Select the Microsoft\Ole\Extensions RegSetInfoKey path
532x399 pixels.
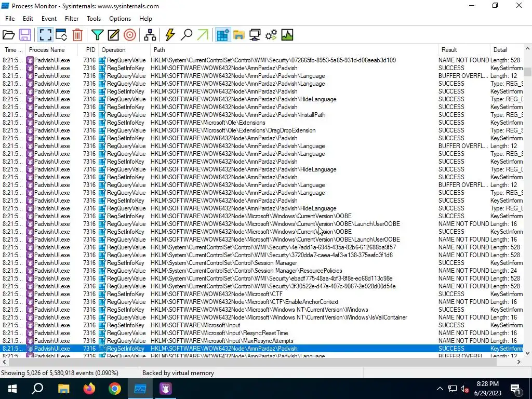[208, 123]
